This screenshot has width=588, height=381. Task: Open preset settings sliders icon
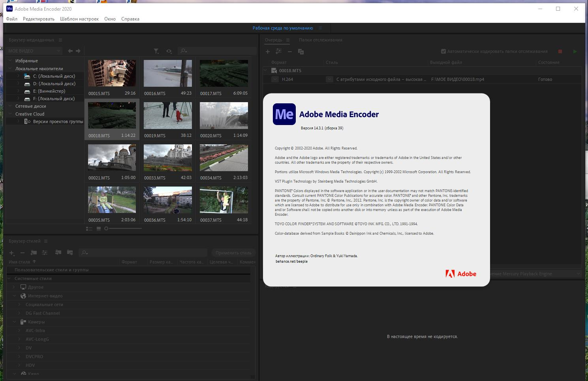pos(45,253)
